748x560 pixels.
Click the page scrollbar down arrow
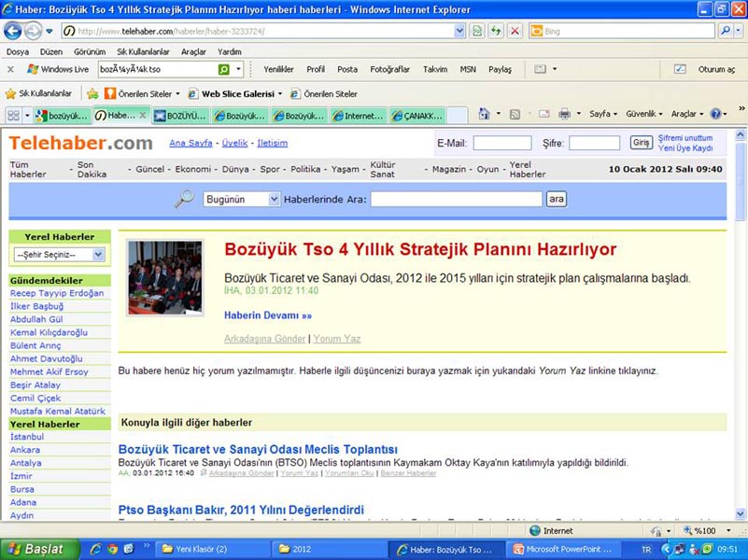click(741, 514)
